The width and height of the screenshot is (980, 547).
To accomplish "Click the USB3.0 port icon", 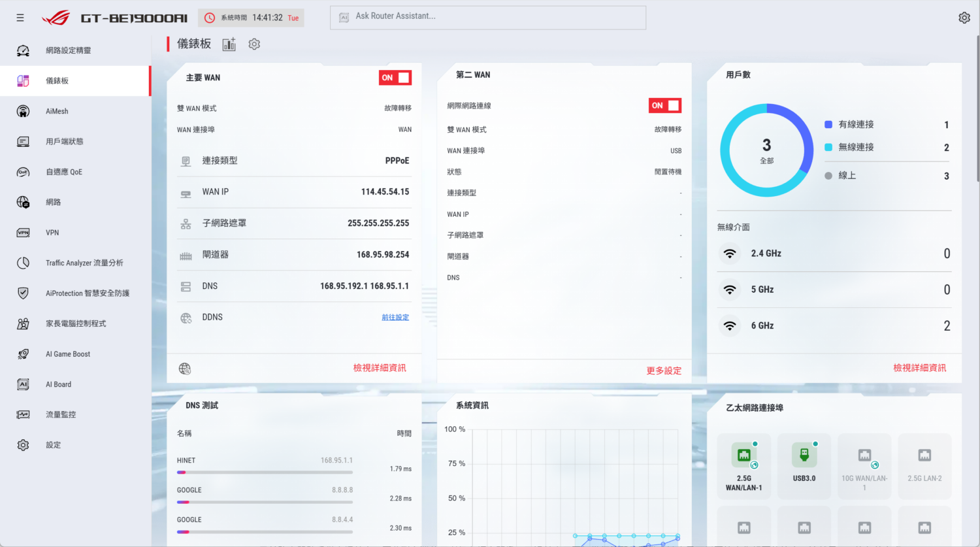I will click(x=804, y=455).
